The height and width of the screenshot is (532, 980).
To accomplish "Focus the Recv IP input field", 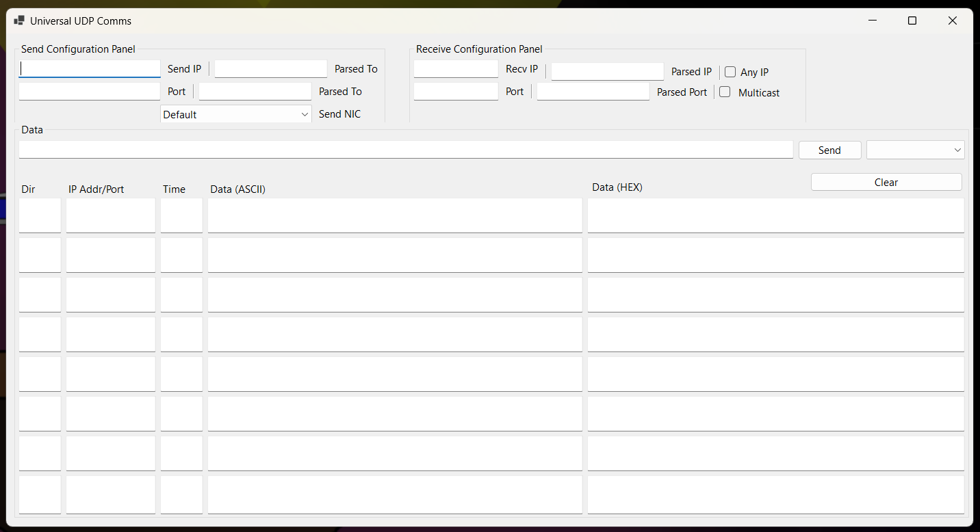I will (x=456, y=69).
